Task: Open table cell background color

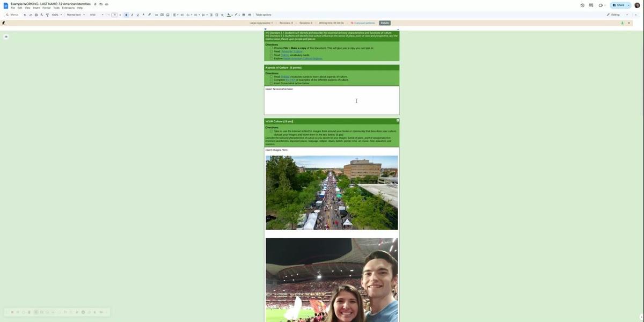Action: pyautogui.click(x=230, y=14)
